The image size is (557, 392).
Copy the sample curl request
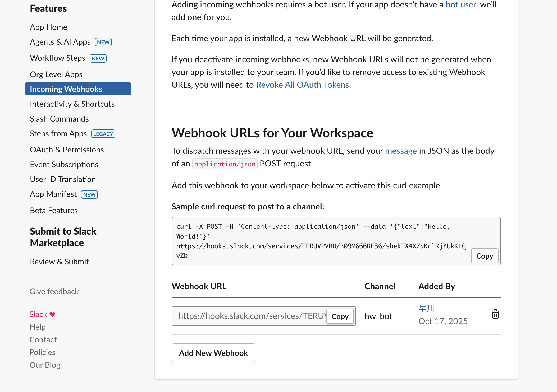[484, 256]
